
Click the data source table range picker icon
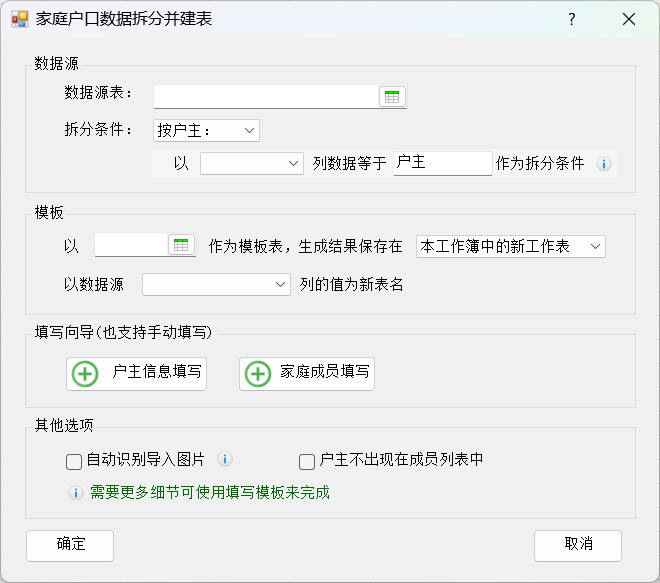click(x=392, y=97)
